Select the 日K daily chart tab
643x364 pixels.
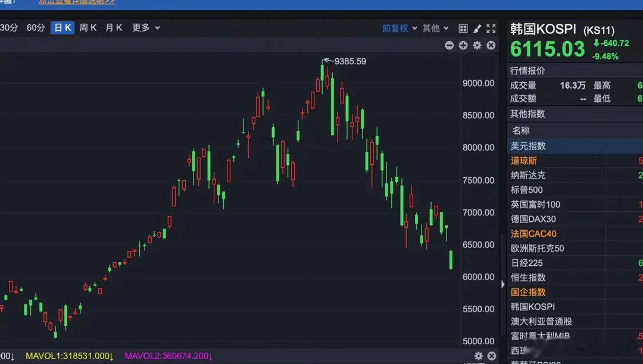(63, 28)
